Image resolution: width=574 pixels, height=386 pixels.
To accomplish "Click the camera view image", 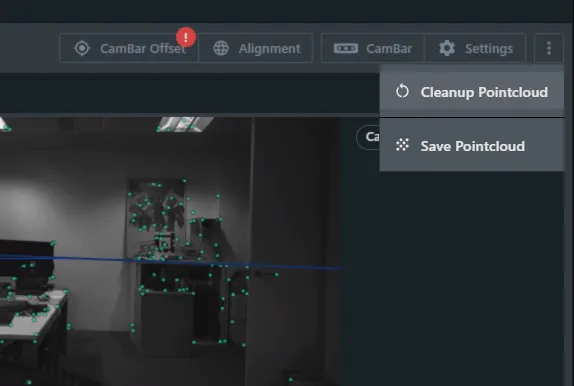I will (170, 251).
